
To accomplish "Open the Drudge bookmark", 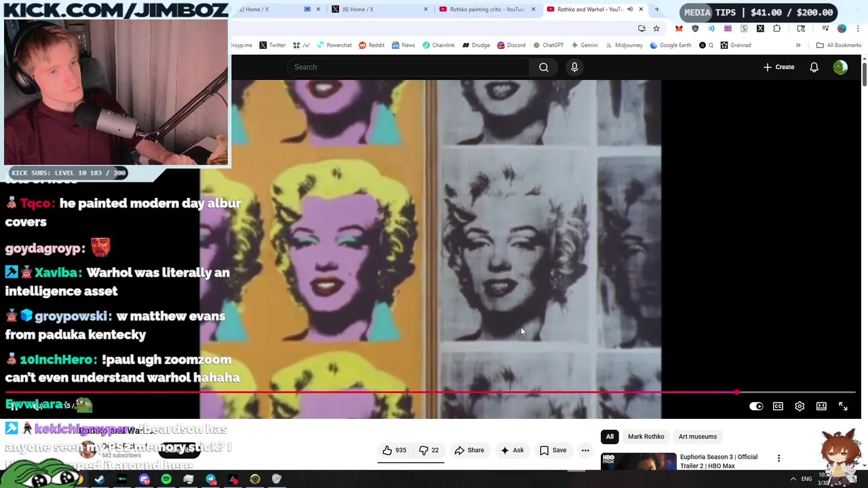I will click(476, 45).
